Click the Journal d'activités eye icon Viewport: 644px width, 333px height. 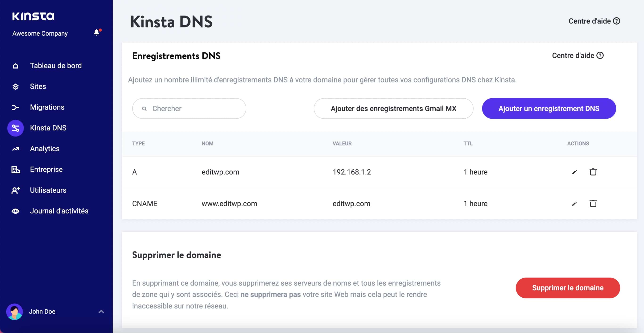coord(15,211)
